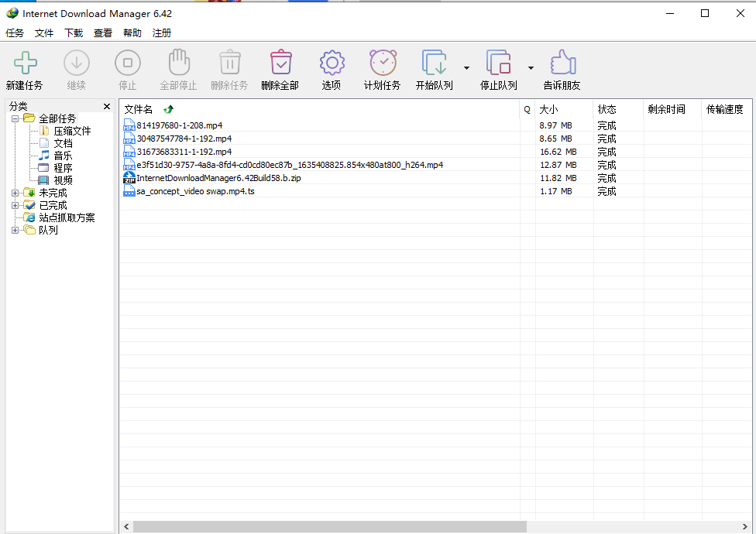Viewport: 756px width, 534px height.
Task: Click the Q column header
Action: click(x=527, y=109)
